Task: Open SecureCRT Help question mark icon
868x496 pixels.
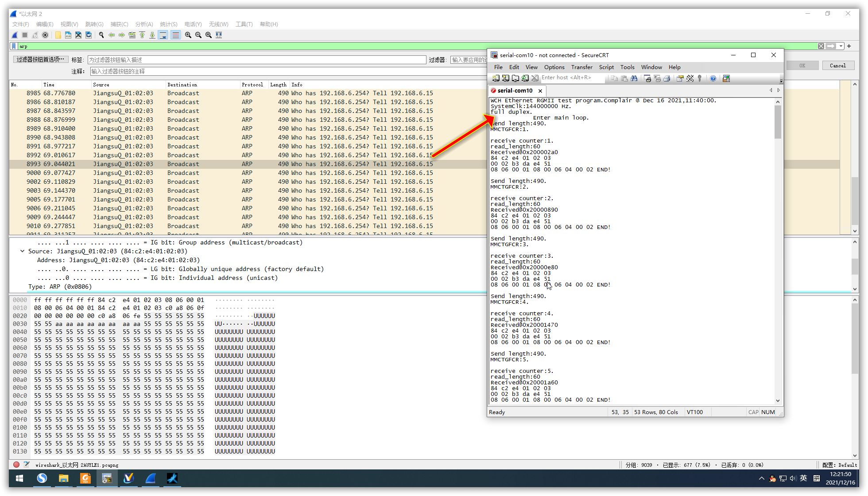Action: [713, 78]
